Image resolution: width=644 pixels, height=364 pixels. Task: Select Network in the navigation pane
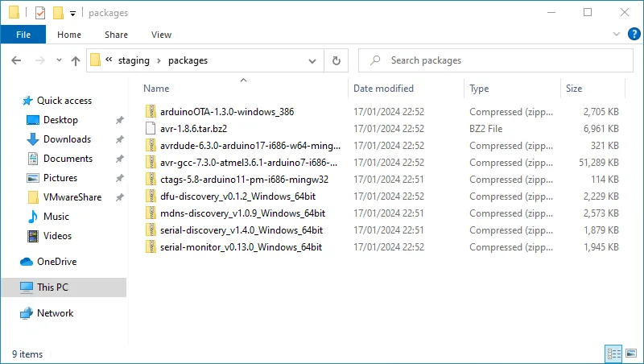[55, 313]
